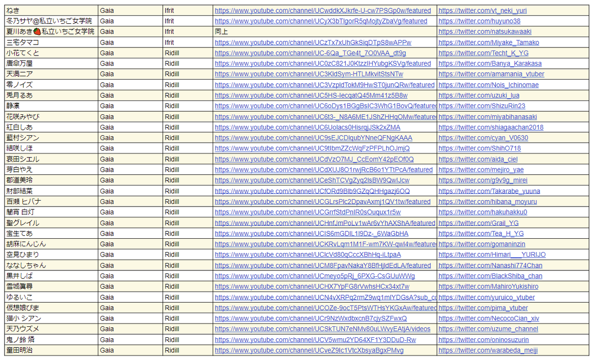Open the YouTube link in 小花てくと row
The height and width of the screenshot is (364, 595).
coord(310,53)
